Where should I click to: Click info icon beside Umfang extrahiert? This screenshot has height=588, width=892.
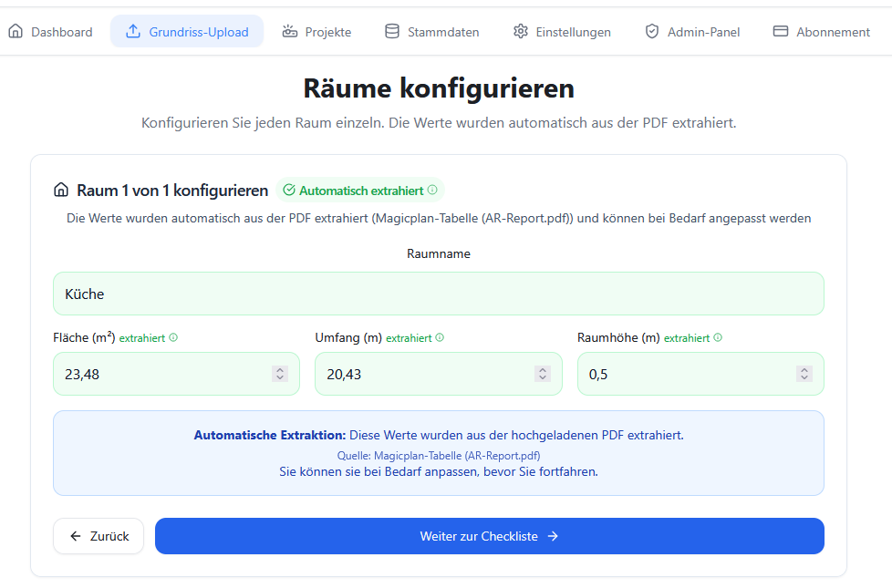tap(440, 337)
